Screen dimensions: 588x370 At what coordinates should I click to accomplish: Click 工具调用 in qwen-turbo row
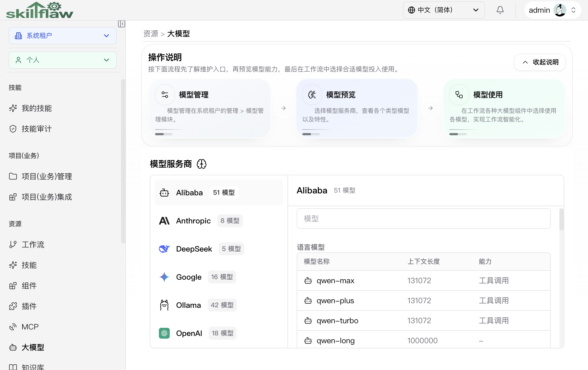tap(494, 321)
